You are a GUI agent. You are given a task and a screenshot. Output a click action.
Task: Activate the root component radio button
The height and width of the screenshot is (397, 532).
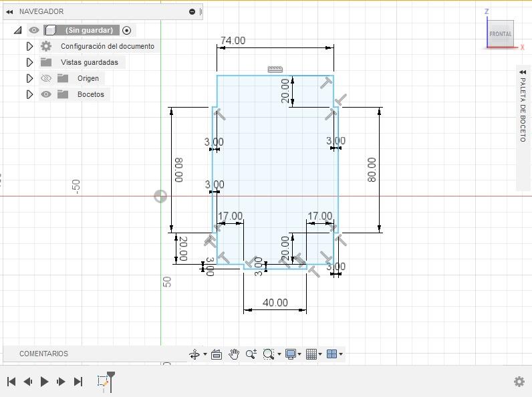click(126, 30)
